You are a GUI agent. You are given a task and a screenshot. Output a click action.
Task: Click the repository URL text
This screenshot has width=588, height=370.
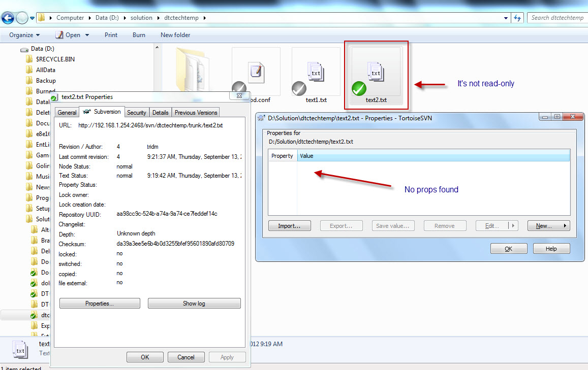pyautogui.click(x=150, y=125)
